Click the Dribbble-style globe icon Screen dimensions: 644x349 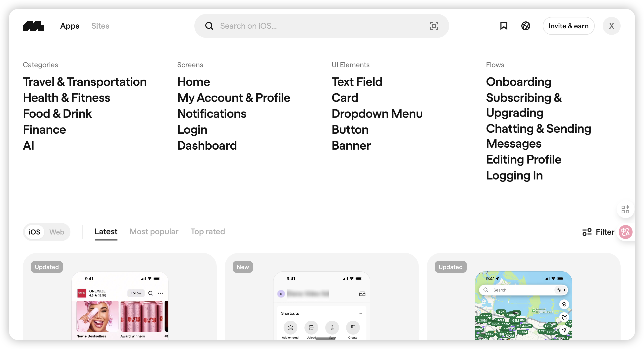(x=526, y=26)
